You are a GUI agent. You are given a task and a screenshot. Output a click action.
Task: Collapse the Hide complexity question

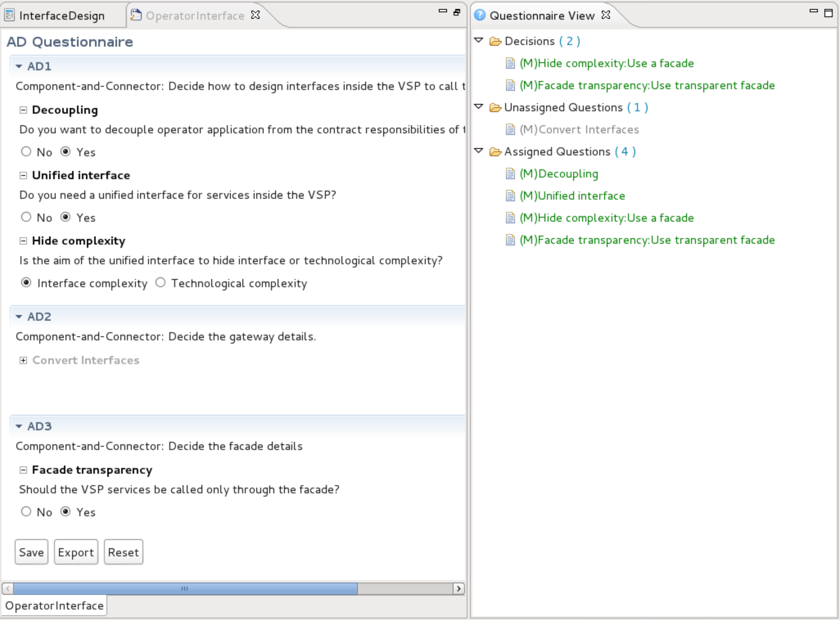point(23,241)
